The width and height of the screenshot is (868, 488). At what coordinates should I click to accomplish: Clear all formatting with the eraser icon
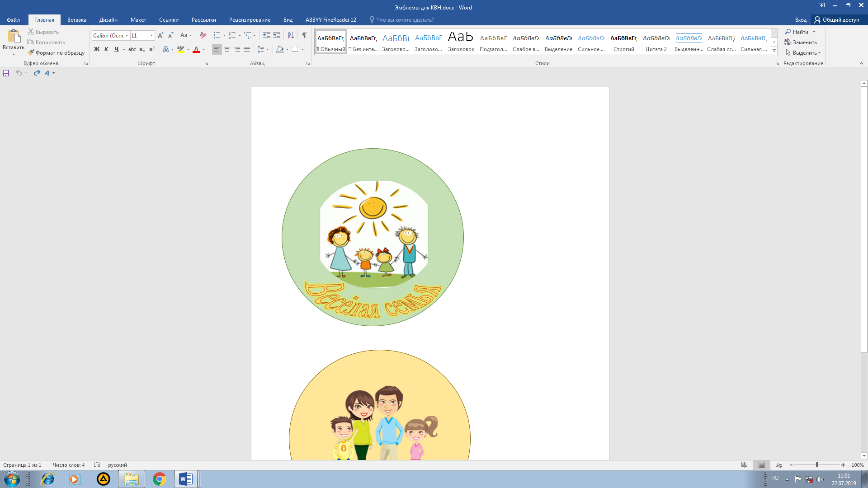[203, 35]
